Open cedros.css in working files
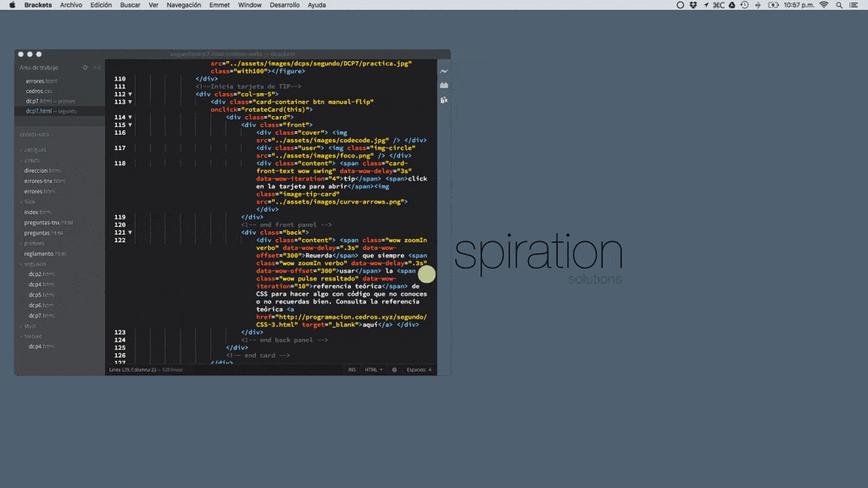Viewport: 868px width, 488px height. [39, 91]
